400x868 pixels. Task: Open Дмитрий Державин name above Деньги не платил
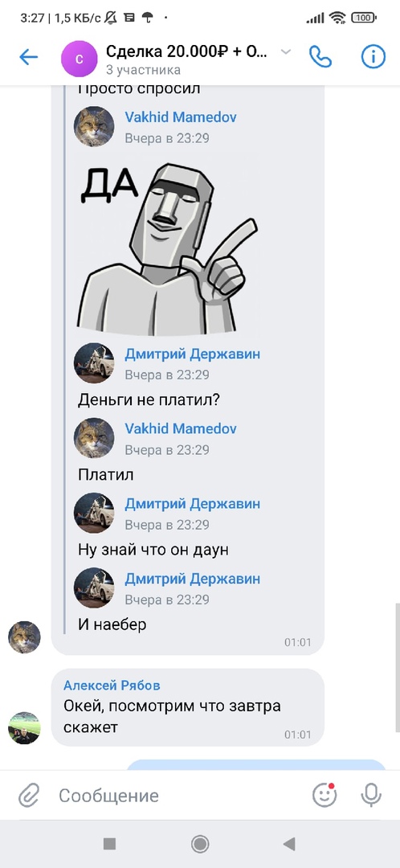(192, 354)
